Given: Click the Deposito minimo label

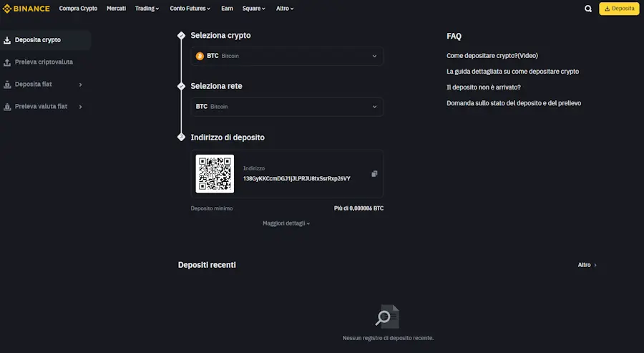Looking at the screenshot, I should click(212, 208).
